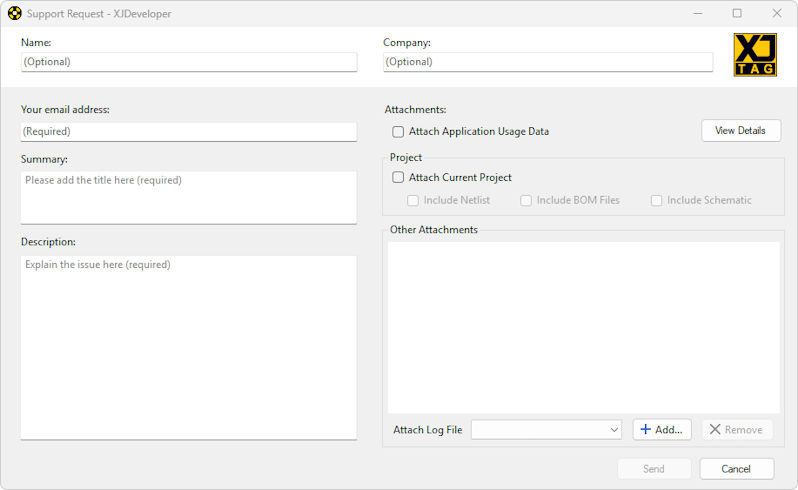Maximize the Support Request window

tap(737, 14)
